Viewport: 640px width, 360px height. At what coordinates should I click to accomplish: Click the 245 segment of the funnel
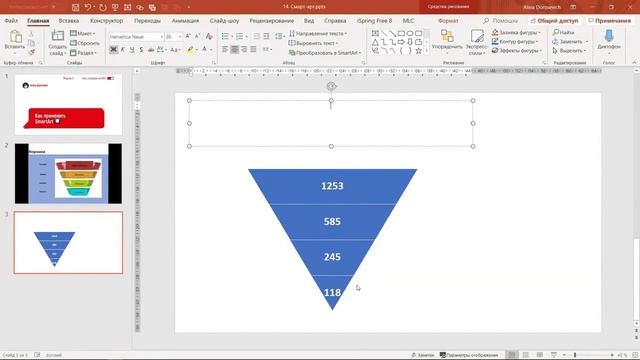(x=332, y=257)
